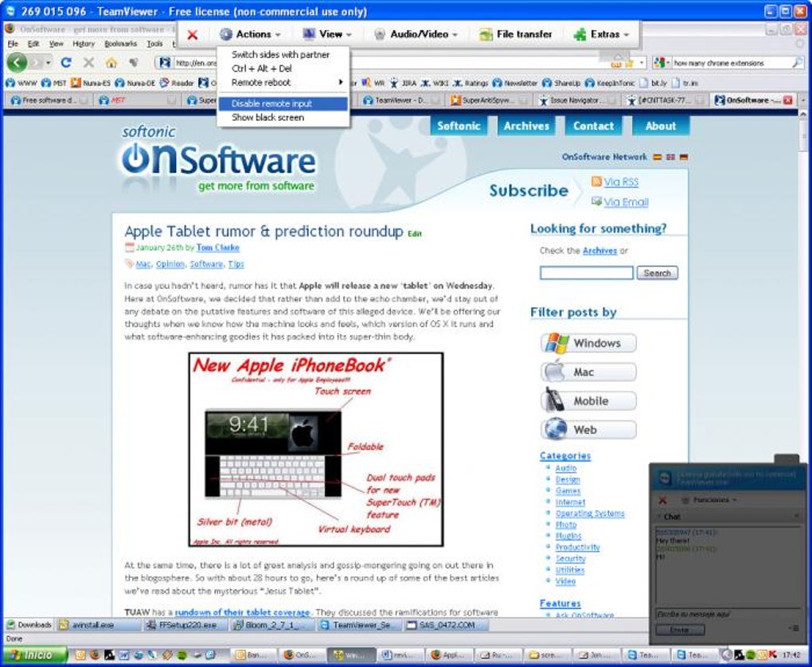Open the Firefox History menu

pos(84,44)
